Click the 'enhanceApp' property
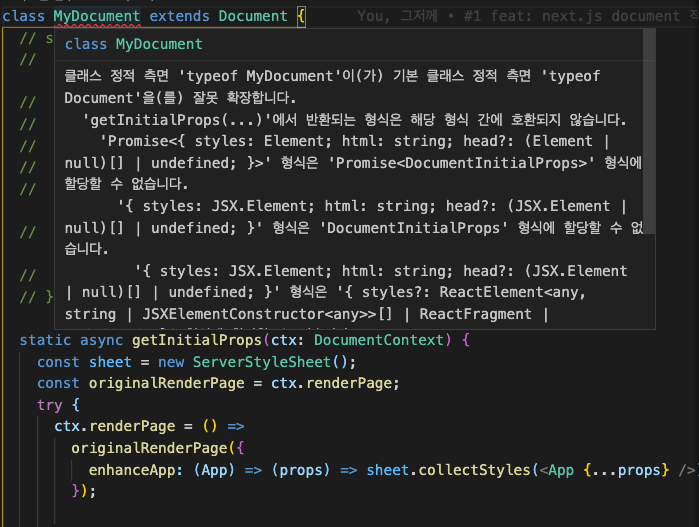 coord(132,470)
